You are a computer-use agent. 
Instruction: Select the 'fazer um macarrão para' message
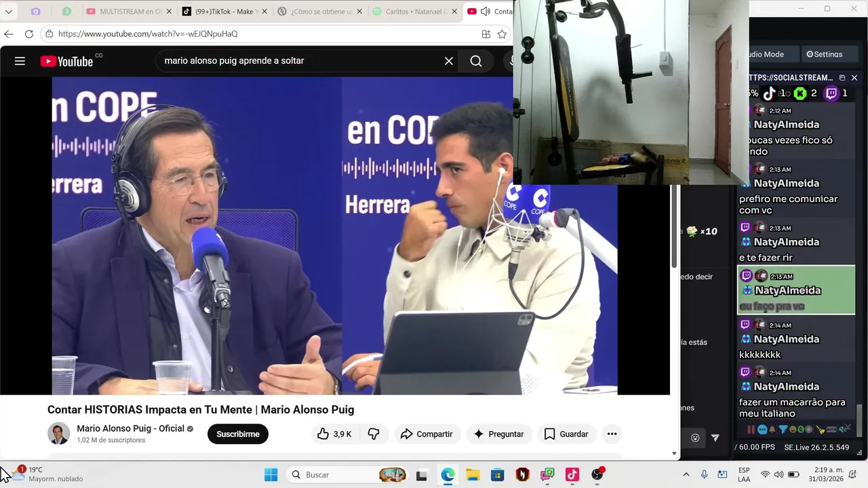[796, 393]
